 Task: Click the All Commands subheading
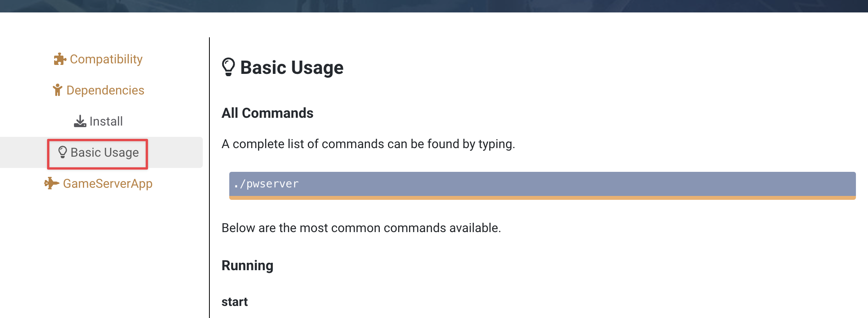pos(267,113)
